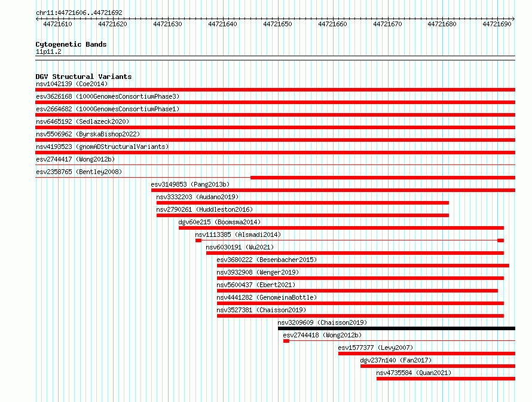Viewport: 532px width, 402px height.
Task: Click ruler position 44721610
Action: point(57,24)
